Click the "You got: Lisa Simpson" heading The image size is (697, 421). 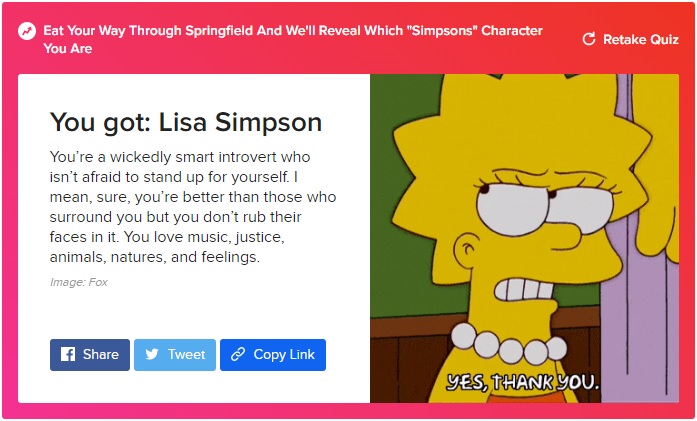[185, 122]
